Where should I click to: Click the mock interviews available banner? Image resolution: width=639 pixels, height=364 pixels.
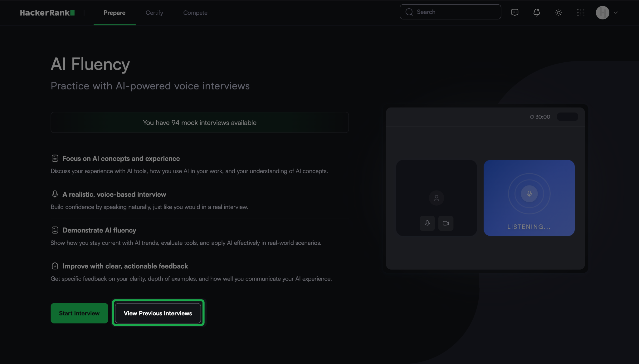200,122
